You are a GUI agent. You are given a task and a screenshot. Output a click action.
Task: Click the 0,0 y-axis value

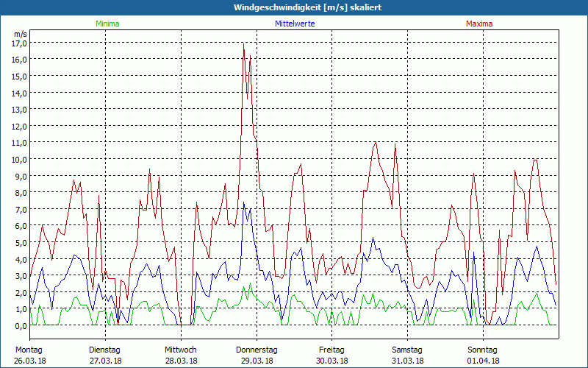pos(21,326)
